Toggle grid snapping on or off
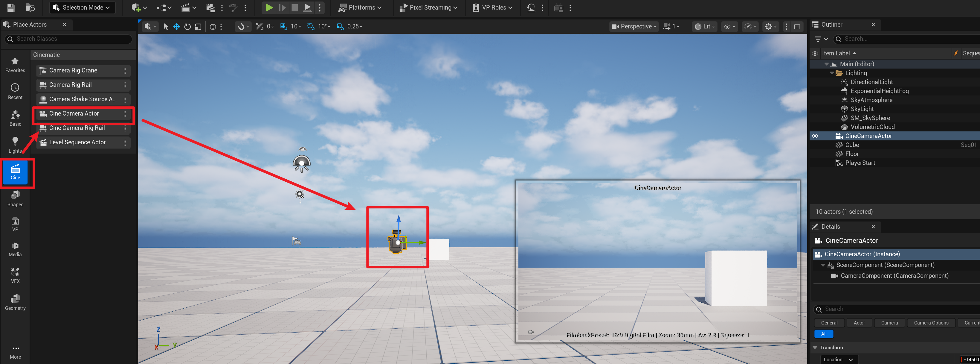The image size is (980, 364). point(283,26)
